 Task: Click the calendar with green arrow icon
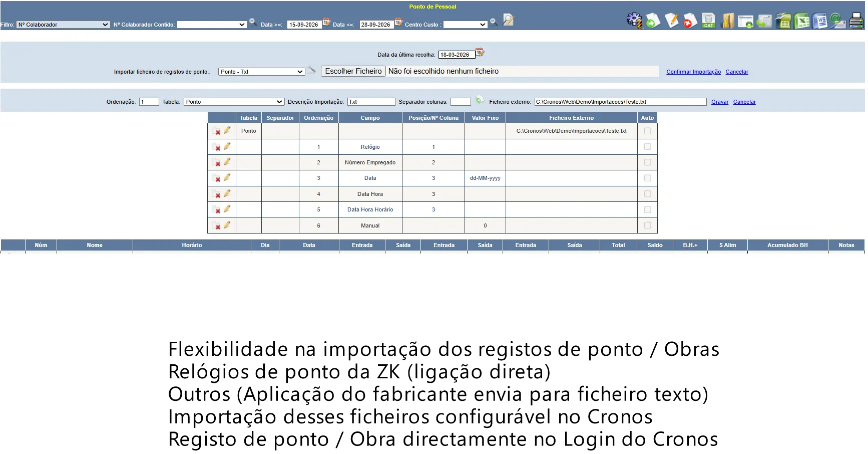(764, 21)
